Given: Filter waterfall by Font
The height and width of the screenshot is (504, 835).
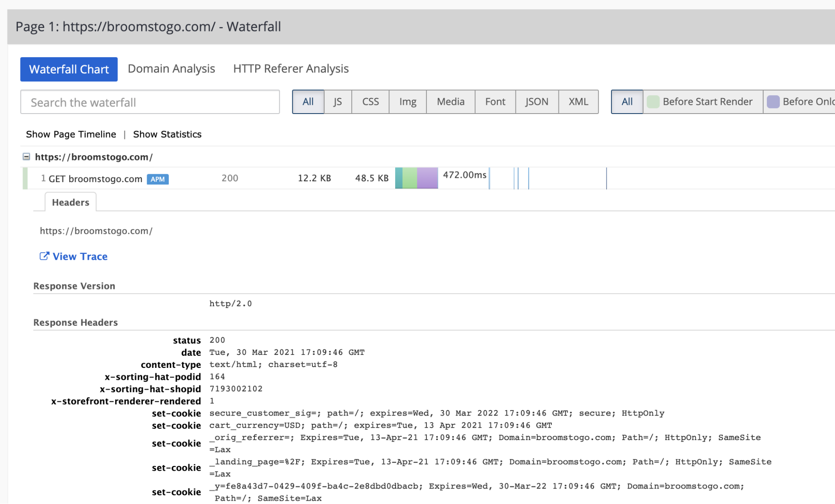Looking at the screenshot, I should 495,102.
